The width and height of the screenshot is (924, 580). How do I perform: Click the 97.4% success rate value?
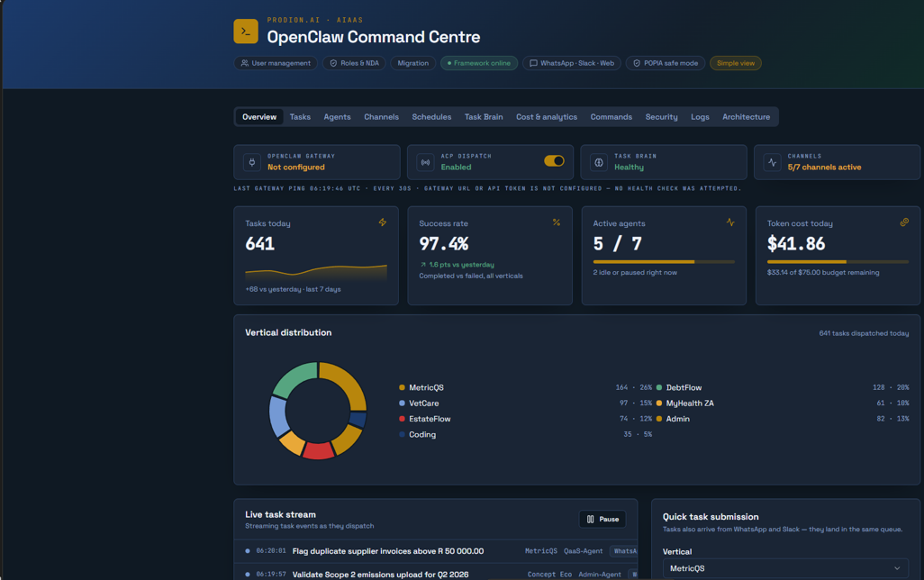coord(444,243)
